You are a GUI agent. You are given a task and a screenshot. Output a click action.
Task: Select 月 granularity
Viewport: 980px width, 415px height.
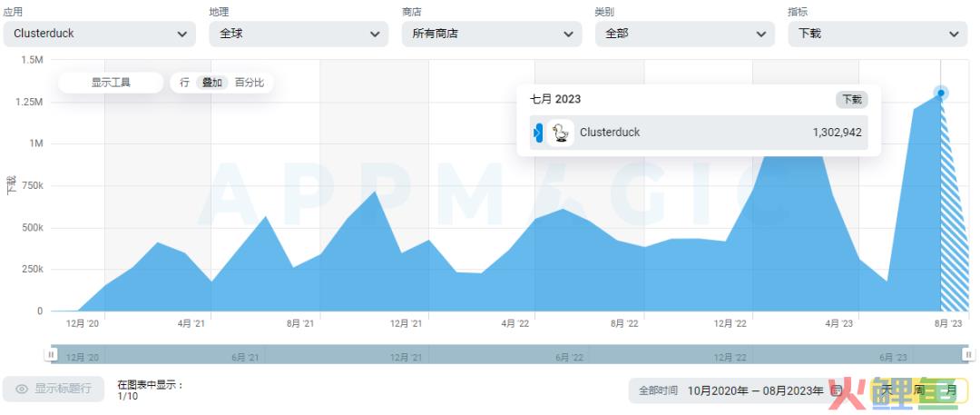pos(951,390)
